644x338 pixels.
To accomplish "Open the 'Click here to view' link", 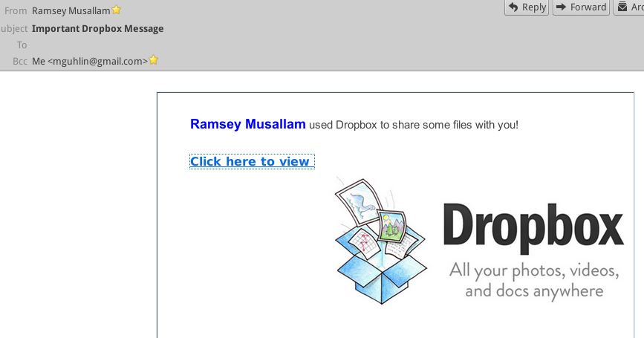I will 250,162.
